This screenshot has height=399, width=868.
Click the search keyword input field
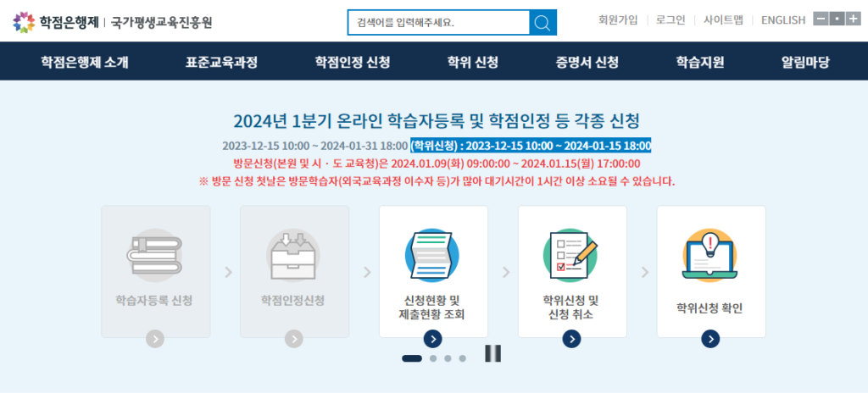pos(438,22)
